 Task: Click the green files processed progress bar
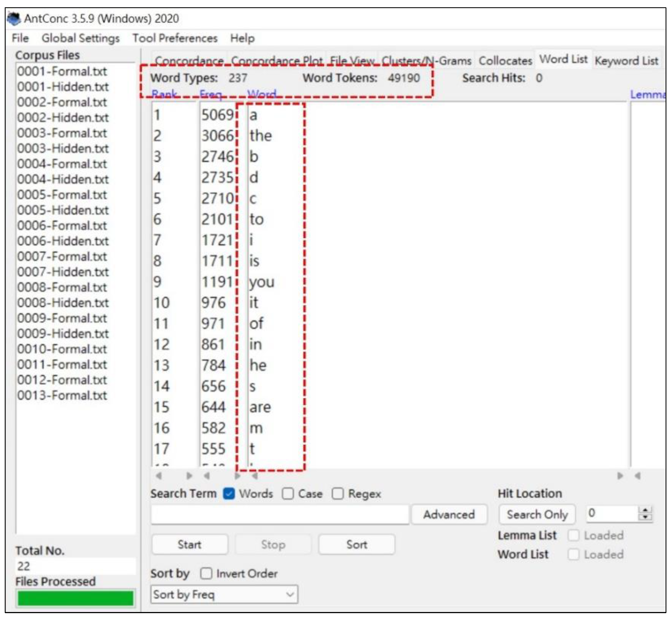point(75,598)
